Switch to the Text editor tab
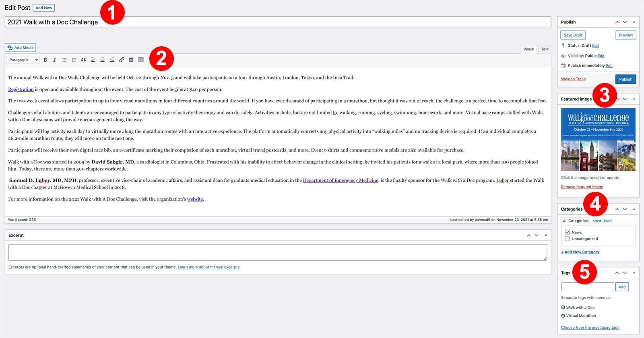 [545, 49]
